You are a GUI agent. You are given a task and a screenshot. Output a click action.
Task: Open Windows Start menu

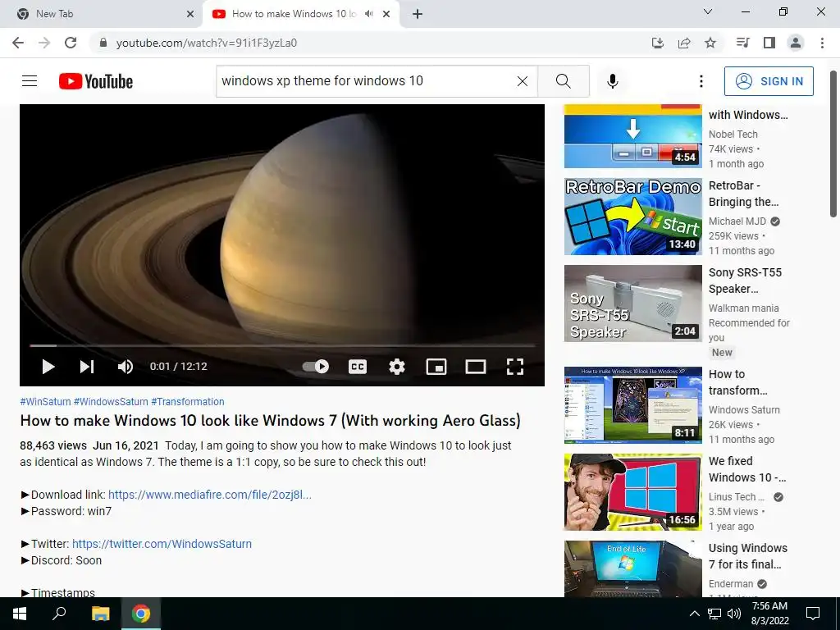click(20, 614)
